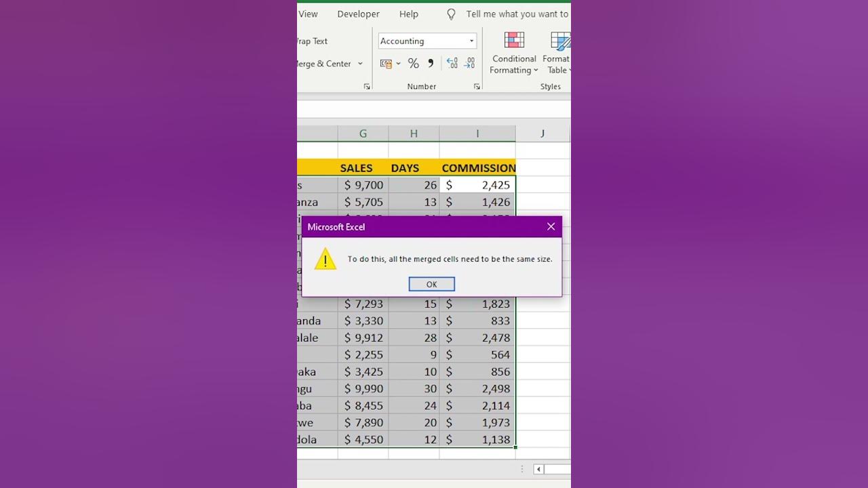
Task: Select days cell 9
Action: pyautogui.click(x=414, y=354)
